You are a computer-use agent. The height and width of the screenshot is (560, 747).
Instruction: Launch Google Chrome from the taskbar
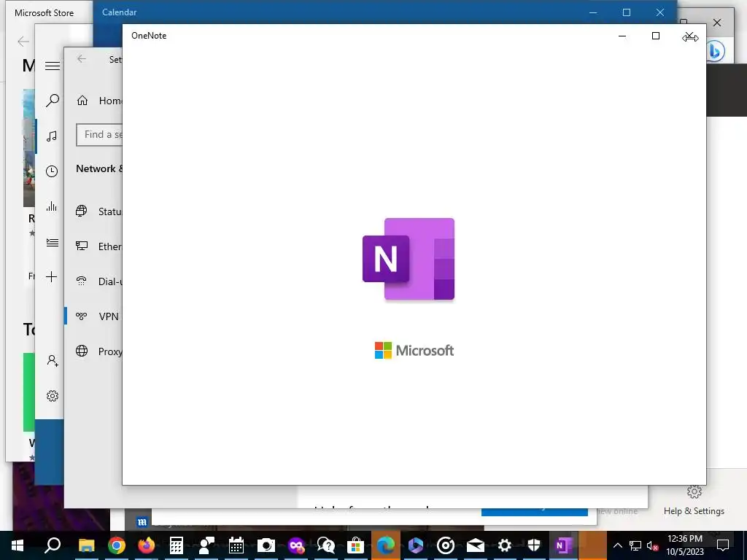click(116, 545)
